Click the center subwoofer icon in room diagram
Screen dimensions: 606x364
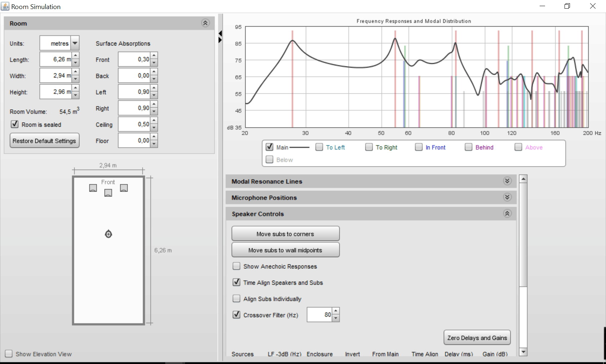(x=108, y=193)
